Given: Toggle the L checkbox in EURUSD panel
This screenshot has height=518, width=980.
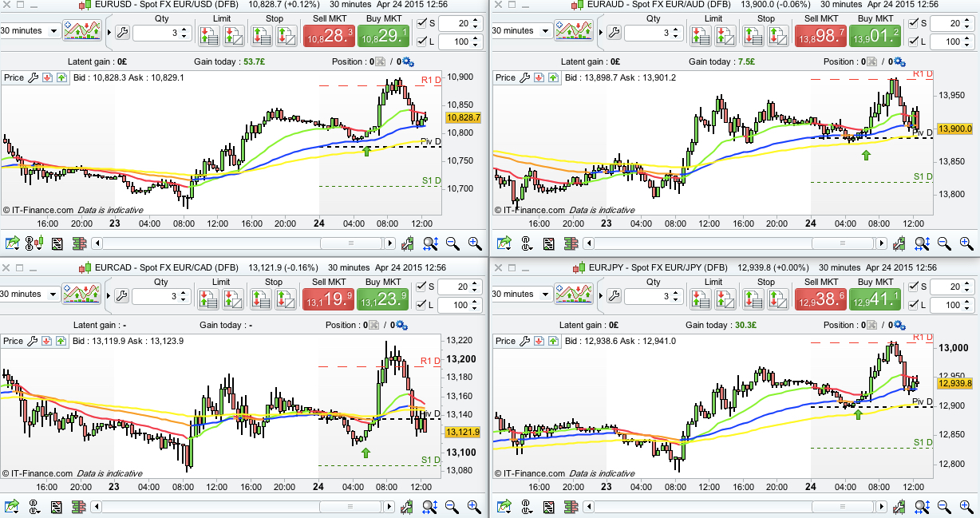Looking at the screenshot, I should [x=421, y=41].
